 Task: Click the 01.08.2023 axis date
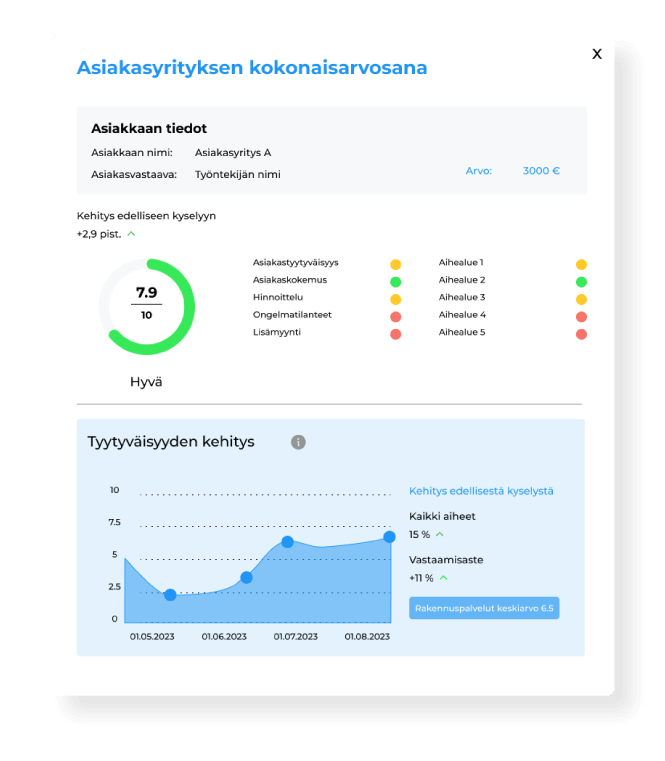pos(367,637)
